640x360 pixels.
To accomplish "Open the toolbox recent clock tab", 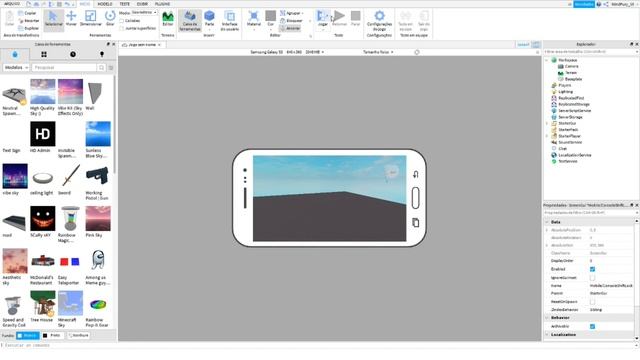I will [73, 54].
